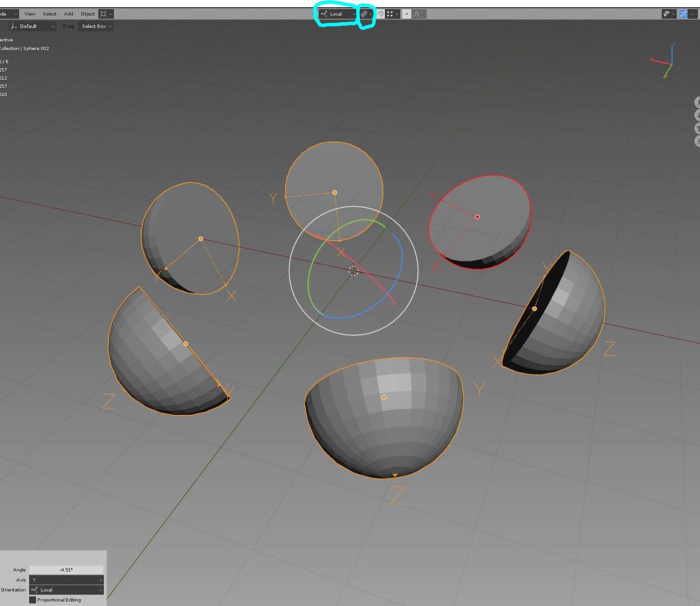The image size is (700, 606).
Task: Open the Select Box drag action dropdown
Action: [96, 26]
